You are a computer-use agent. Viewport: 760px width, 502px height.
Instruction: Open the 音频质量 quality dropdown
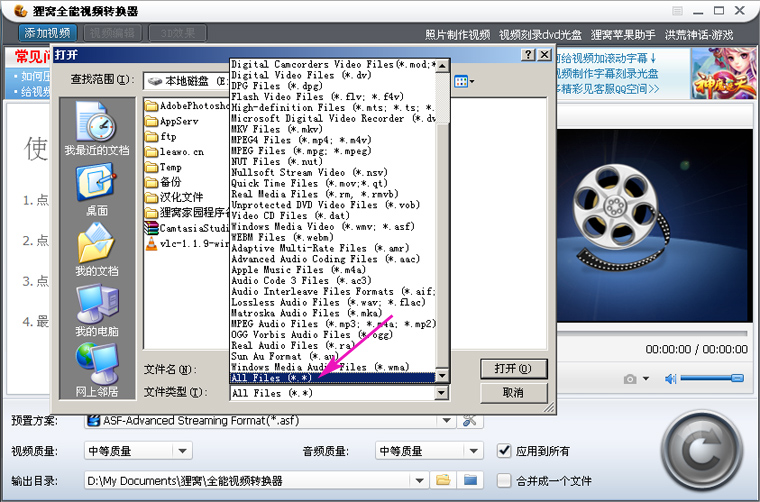pyautogui.click(x=473, y=451)
